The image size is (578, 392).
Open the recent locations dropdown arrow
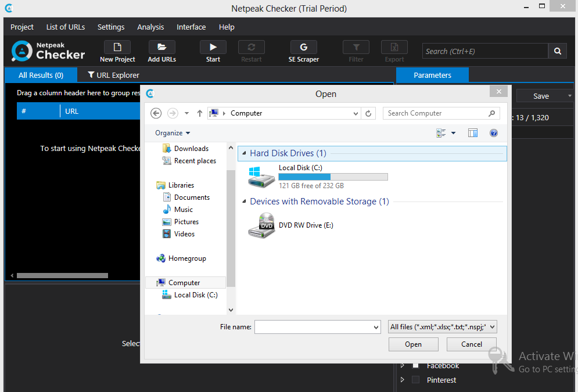coord(187,113)
